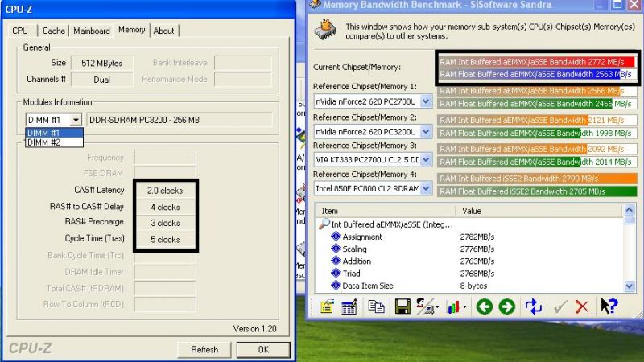
Task: Click the green iSSE2 Float 2785 MB/s bar
Action: pyautogui.click(x=537, y=191)
